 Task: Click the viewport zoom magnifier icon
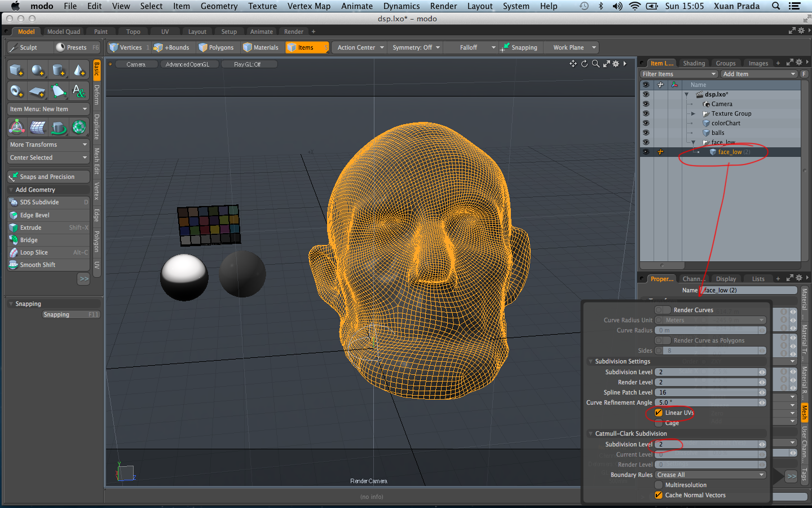[595, 64]
